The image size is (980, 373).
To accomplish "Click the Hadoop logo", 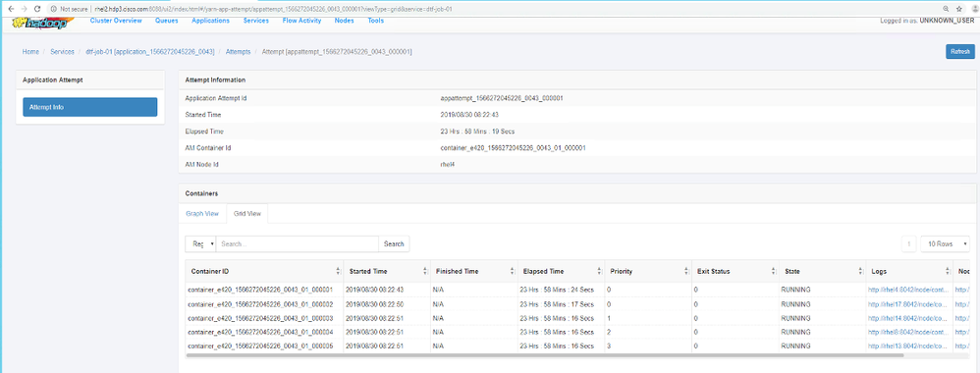I will (x=43, y=23).
